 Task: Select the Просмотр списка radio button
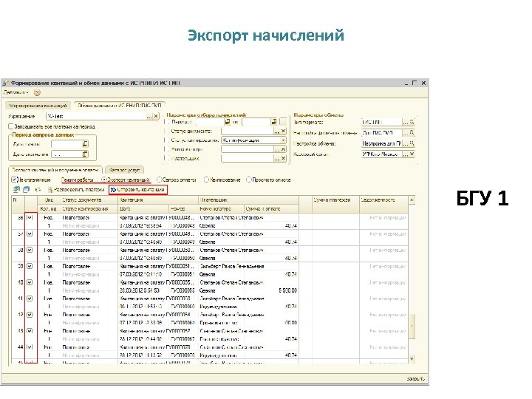coord(249,180)
